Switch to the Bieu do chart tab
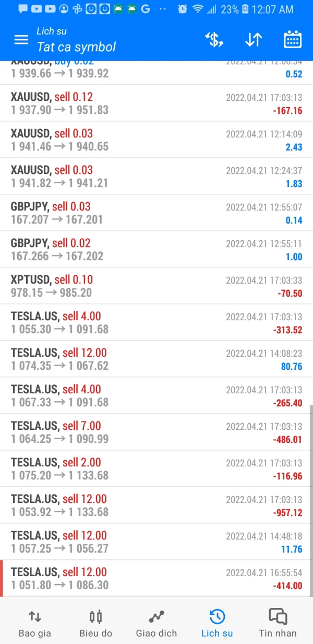The height and width of the screenshot is (644, 313). [95, 623]
